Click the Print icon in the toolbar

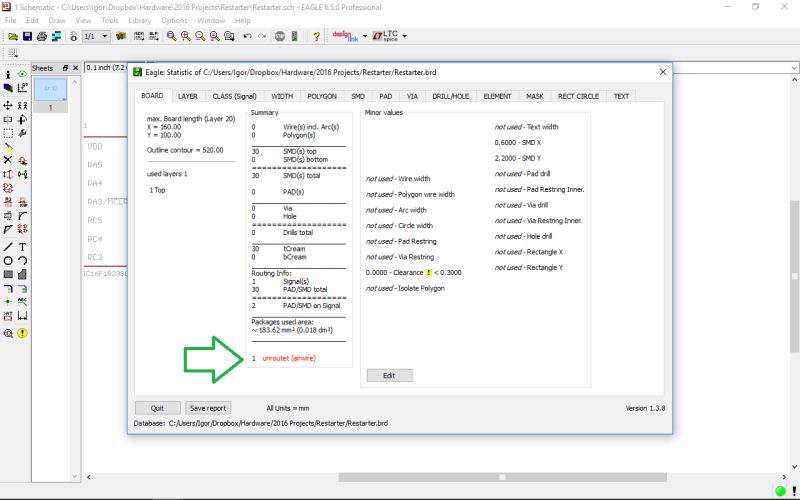[x=42, y=36]
